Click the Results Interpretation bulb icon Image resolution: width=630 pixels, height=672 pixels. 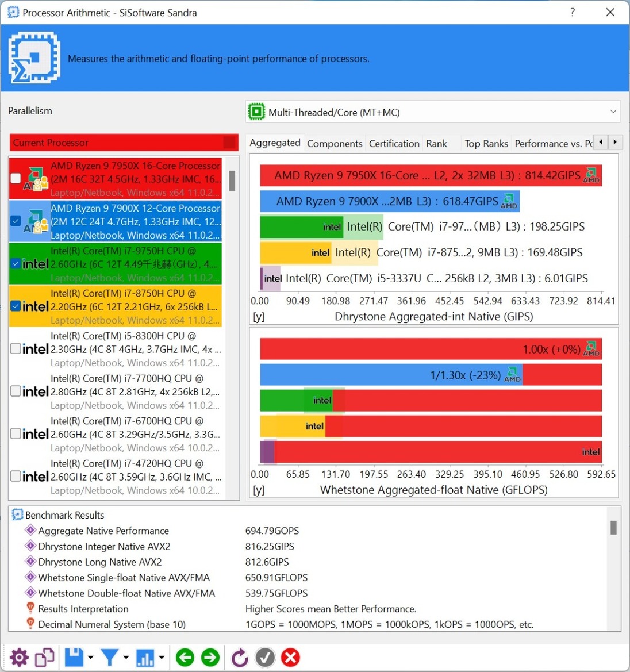(30, 608)
